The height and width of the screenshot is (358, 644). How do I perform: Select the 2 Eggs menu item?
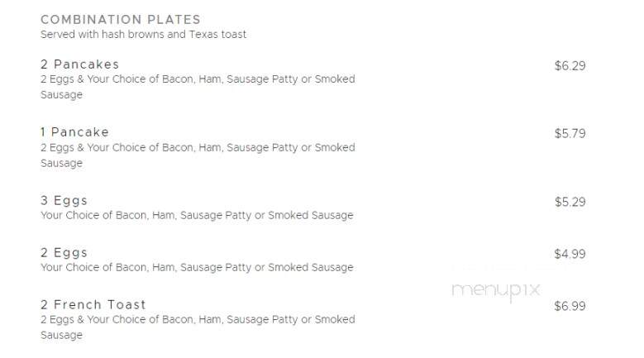[x=64, y=253]
